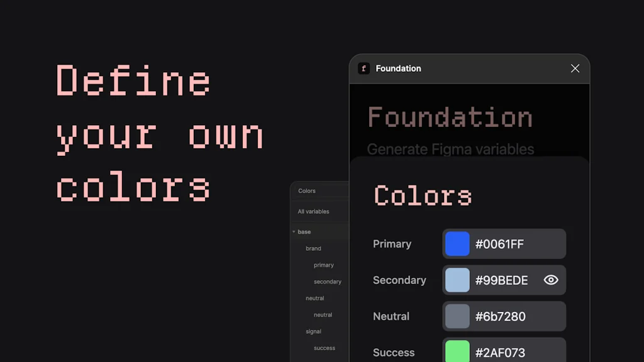Toggle visibility of the Secondary color
This screenshot has height=362, width=644.
coord(551,280)
